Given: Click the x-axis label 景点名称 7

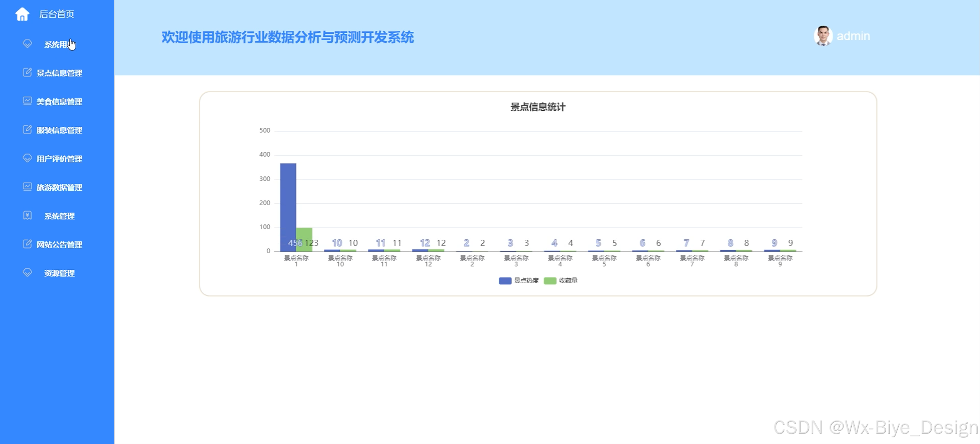Looking at the screenshot, I should (x=692, y=261).
